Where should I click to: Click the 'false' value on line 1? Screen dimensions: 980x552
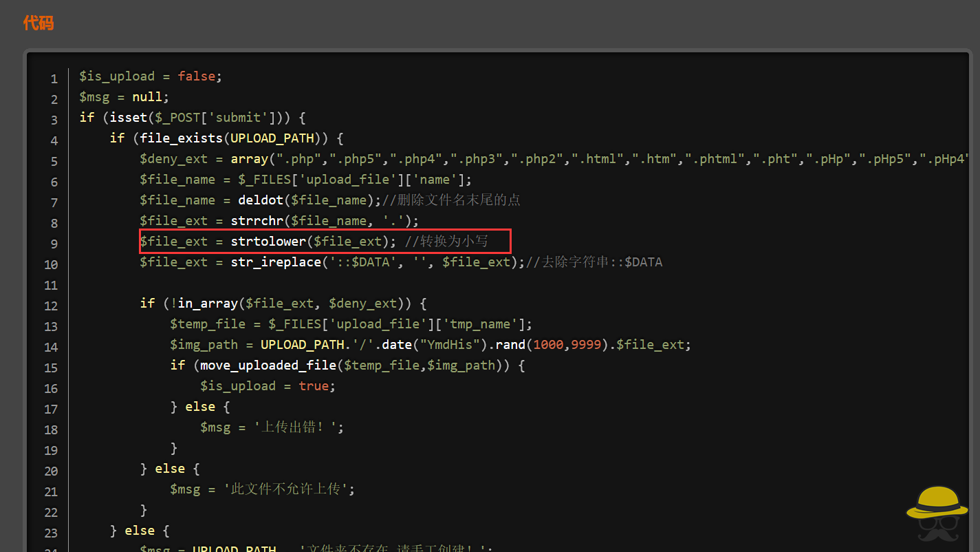(x=196, y=76)
